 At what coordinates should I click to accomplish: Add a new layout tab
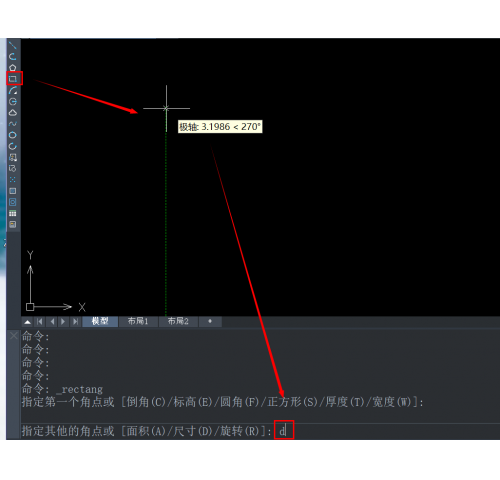coord(210,321)
